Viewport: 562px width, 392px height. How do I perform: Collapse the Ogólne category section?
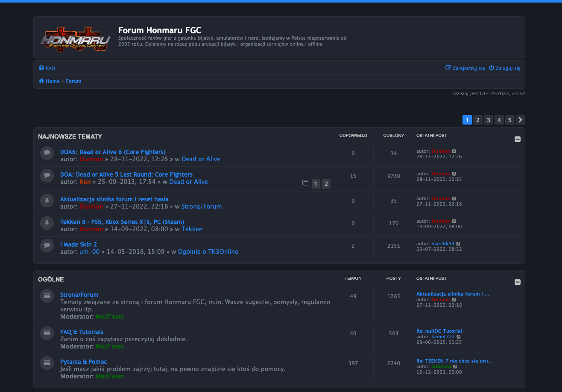tap(518, 282)
